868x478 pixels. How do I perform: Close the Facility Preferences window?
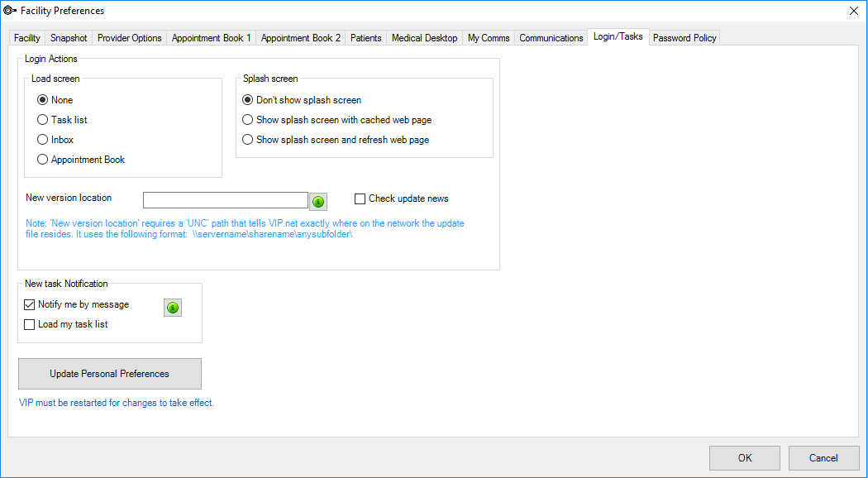point(854,11)
